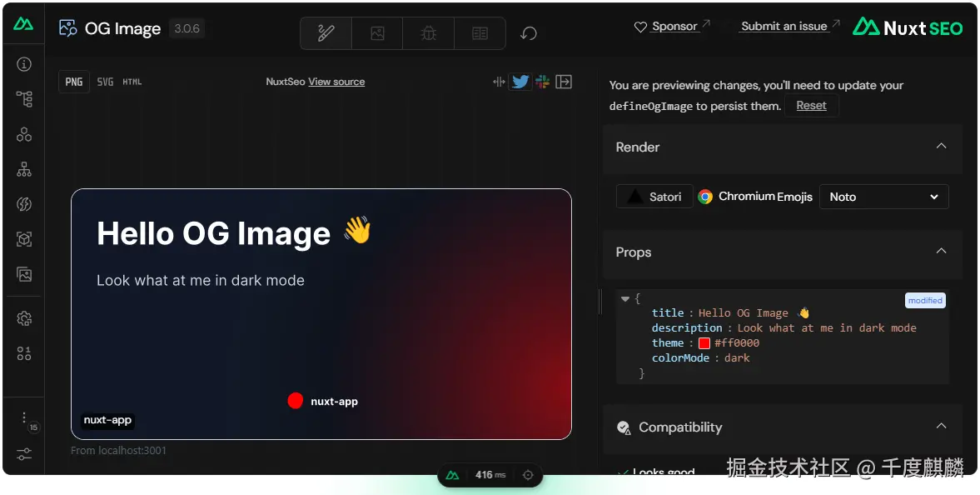Open the image gallery tool in the toolbar
The image size is (980, 495).
377,33
